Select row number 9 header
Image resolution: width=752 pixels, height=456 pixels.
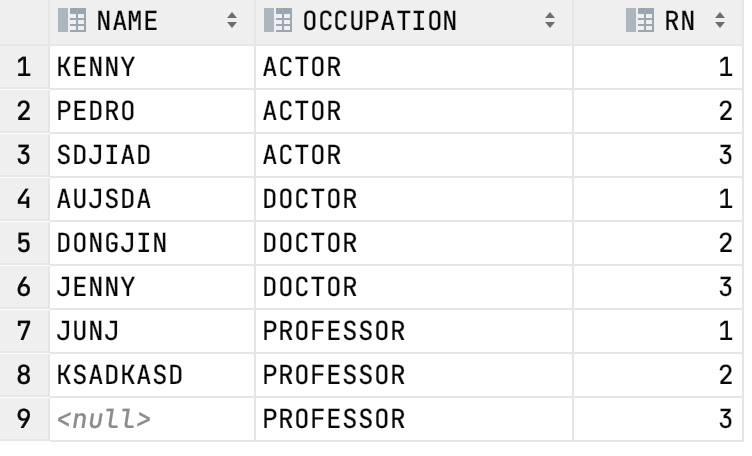tap(24, 419)
